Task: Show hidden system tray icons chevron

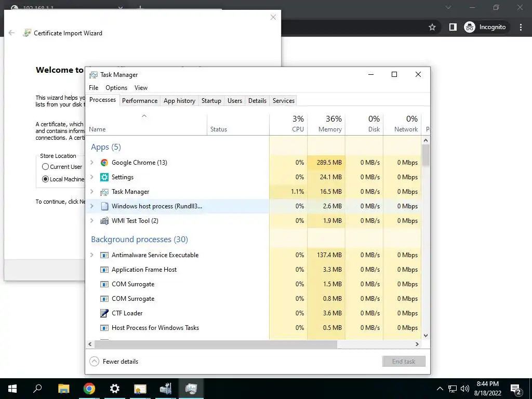Action: (440, 389)
